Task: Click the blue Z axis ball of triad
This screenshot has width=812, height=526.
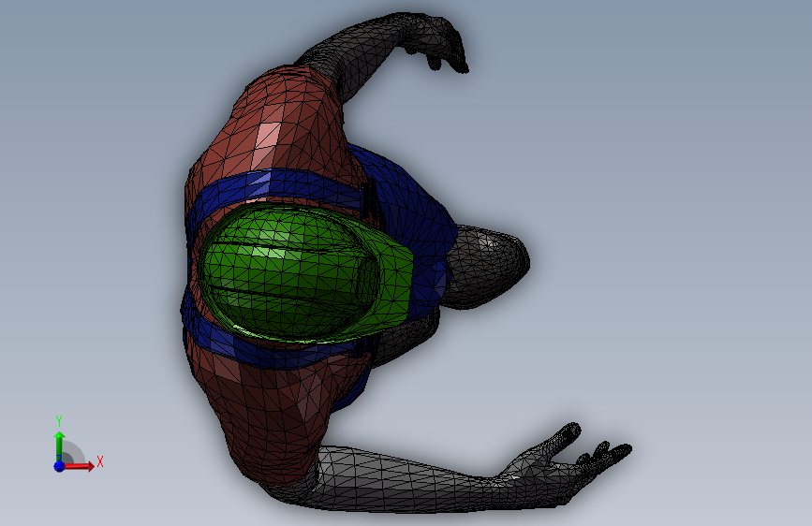Action: click(x=59, y=466)
